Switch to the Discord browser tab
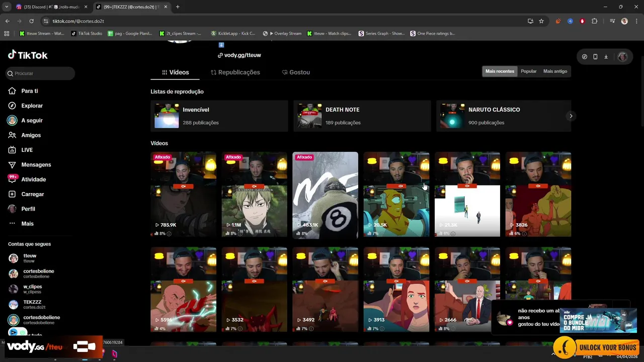 coord(51,7)
